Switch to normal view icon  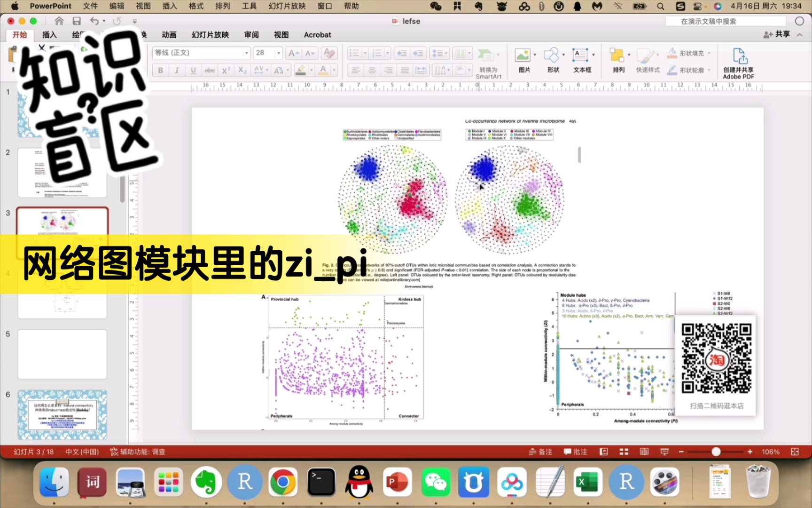(604, 452)
